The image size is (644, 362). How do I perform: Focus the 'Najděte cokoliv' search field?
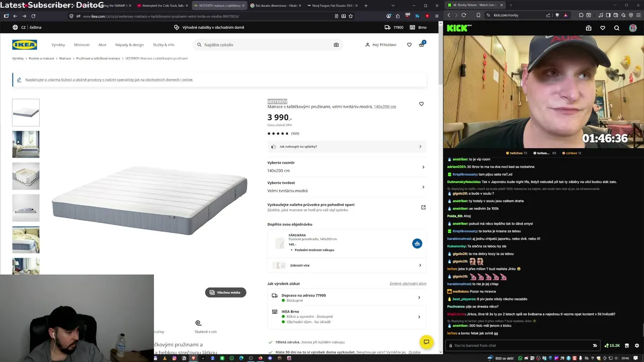click(x=267, y=45)
